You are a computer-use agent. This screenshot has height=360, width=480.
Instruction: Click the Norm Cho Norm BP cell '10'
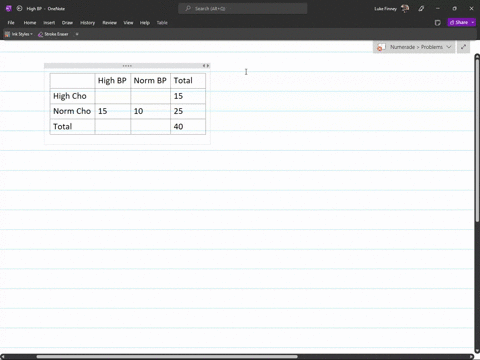150,111
